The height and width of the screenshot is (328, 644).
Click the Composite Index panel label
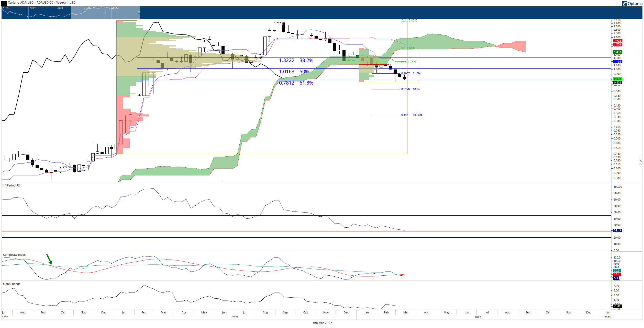(14, 255)
